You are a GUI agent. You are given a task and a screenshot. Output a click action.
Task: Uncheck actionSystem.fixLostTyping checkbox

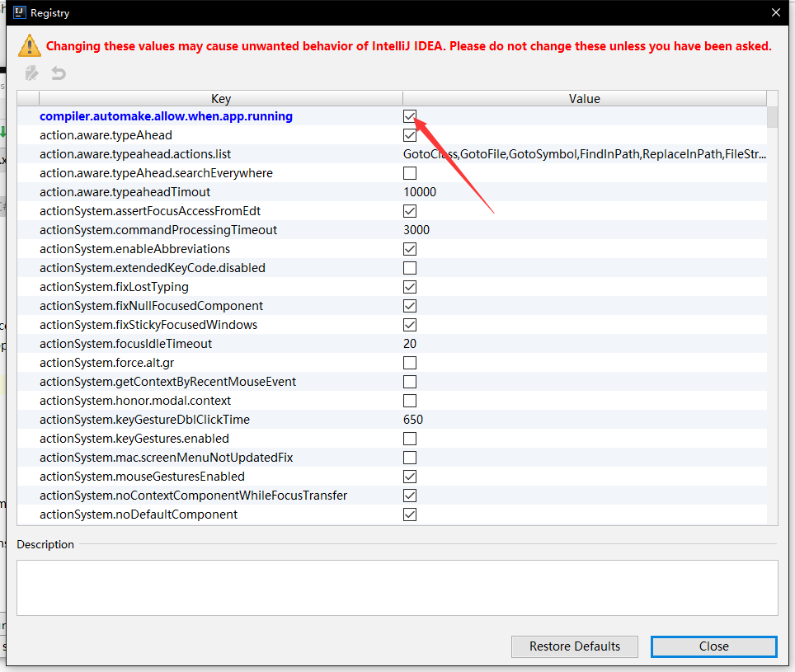tap(410, 287)
